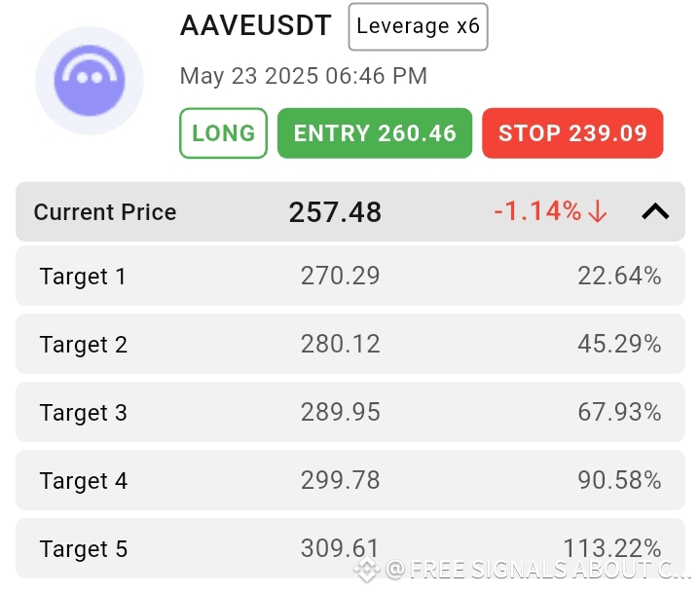Click the red down arrow beside -1.14%
The width and height of the screenshot is (700, 594).
pyautogui.click(x=598, y=211)
